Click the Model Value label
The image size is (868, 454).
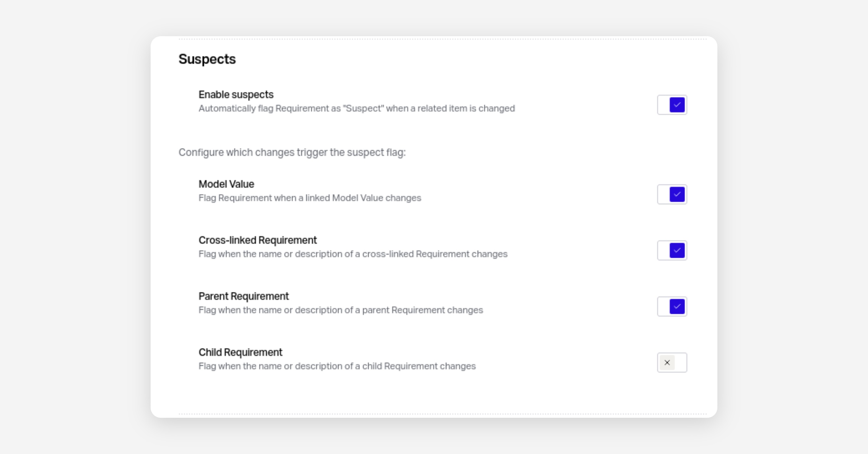click(x=226, y=184)
